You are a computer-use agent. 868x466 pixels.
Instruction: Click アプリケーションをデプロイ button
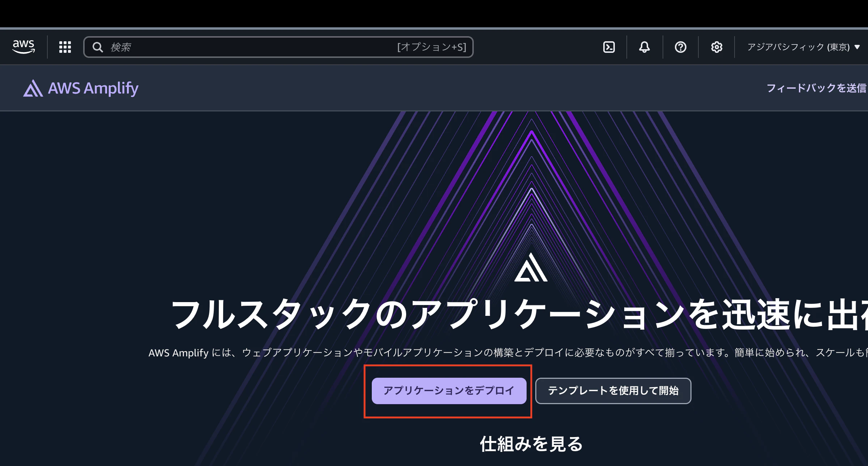pyautogui.click(x=449, y=391)
